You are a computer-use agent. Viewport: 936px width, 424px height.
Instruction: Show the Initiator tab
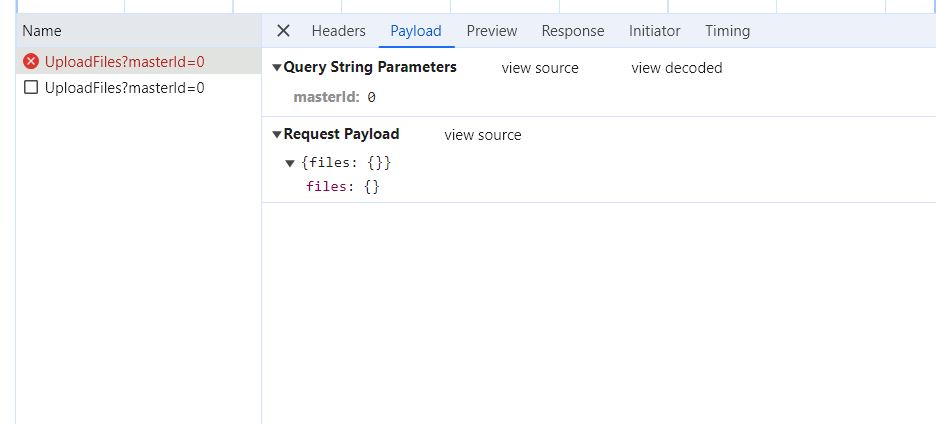point(654,31)
